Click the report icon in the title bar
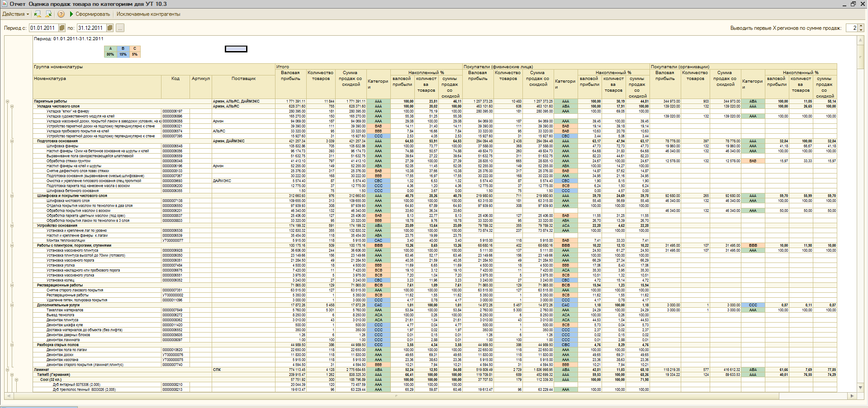Image resolution: width=868 pixels, height=408 pixels. click(5, 4)
